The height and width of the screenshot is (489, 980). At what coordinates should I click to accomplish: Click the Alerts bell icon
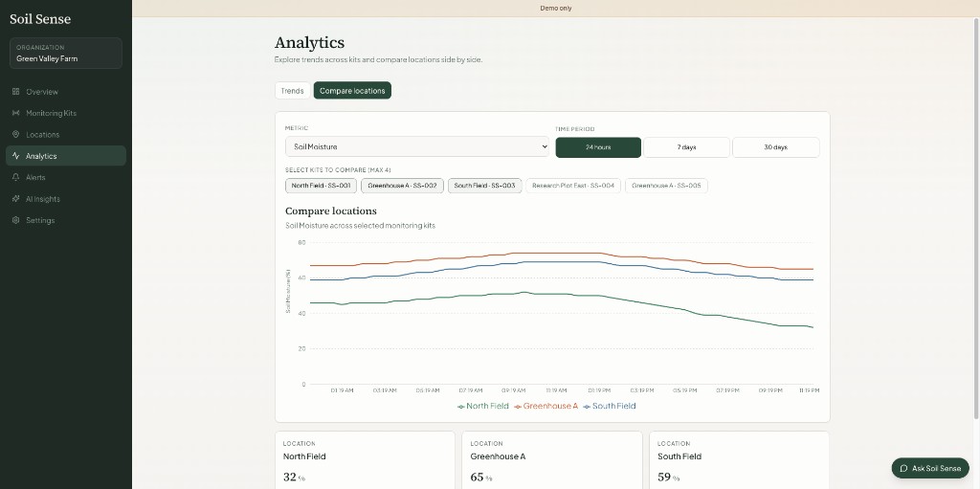pos(15,177)
